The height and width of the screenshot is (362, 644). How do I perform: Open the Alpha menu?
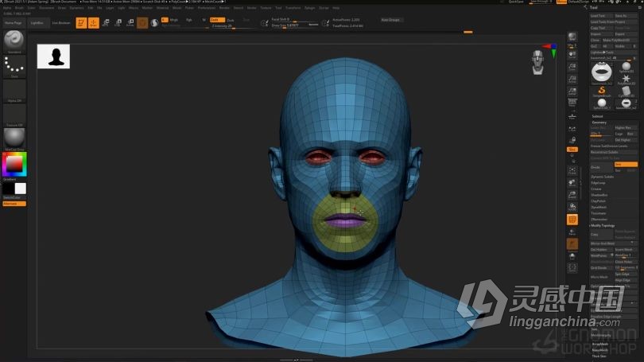(7, 8)
